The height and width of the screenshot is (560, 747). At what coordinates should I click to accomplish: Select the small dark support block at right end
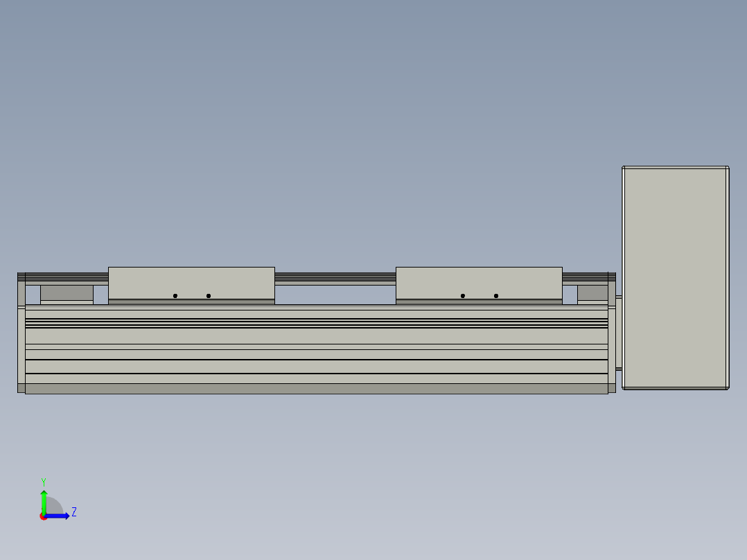point(592,292)
